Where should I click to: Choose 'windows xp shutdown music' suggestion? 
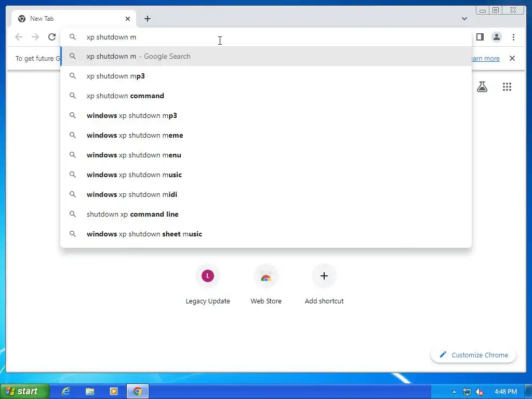pos(266,175)
